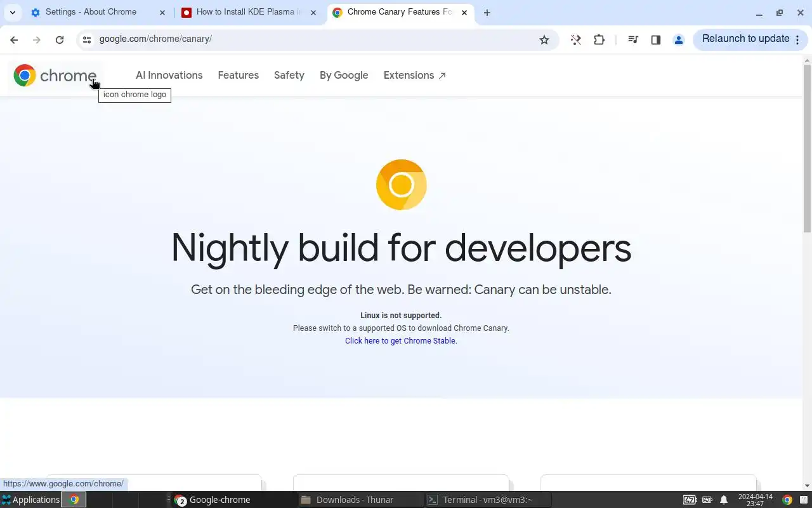
Task: Switch to Terminal taskbar window
Action: pyautogui.click(x=487, y=500)
